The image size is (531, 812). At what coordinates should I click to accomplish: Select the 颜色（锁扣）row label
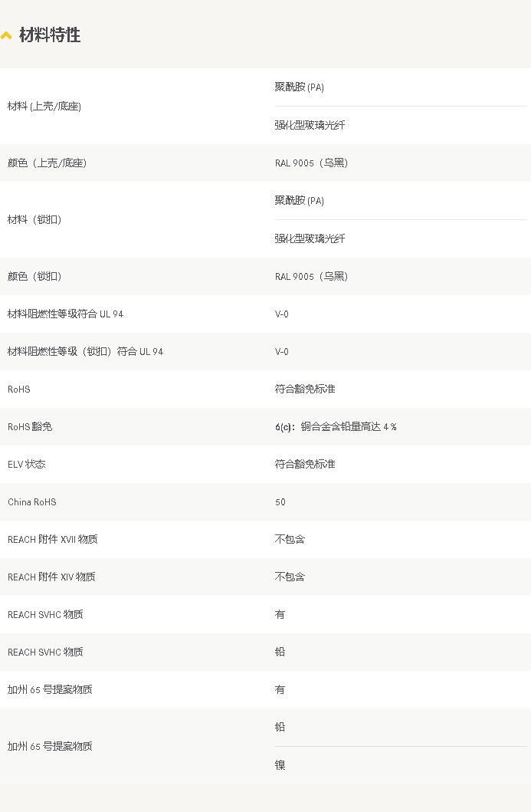(x=34, y=276)
